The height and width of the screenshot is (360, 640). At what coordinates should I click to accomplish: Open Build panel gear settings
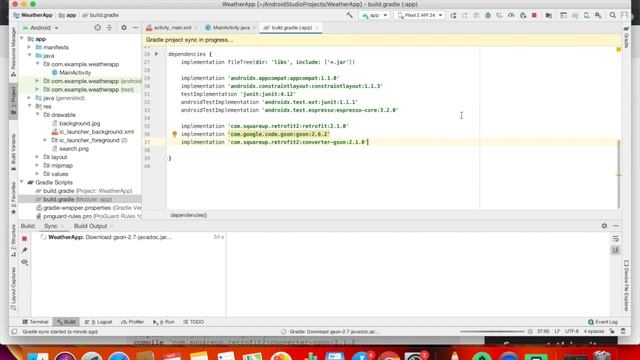[x=604, y=226]
